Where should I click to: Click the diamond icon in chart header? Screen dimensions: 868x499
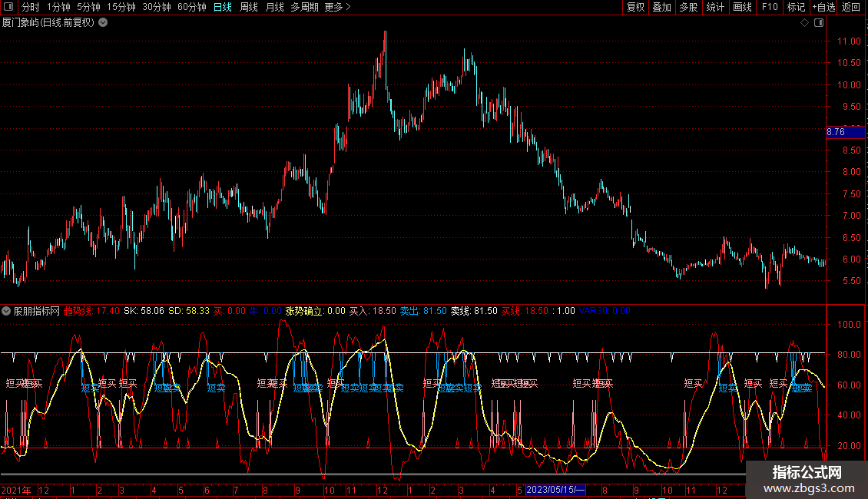coord(804,23)
